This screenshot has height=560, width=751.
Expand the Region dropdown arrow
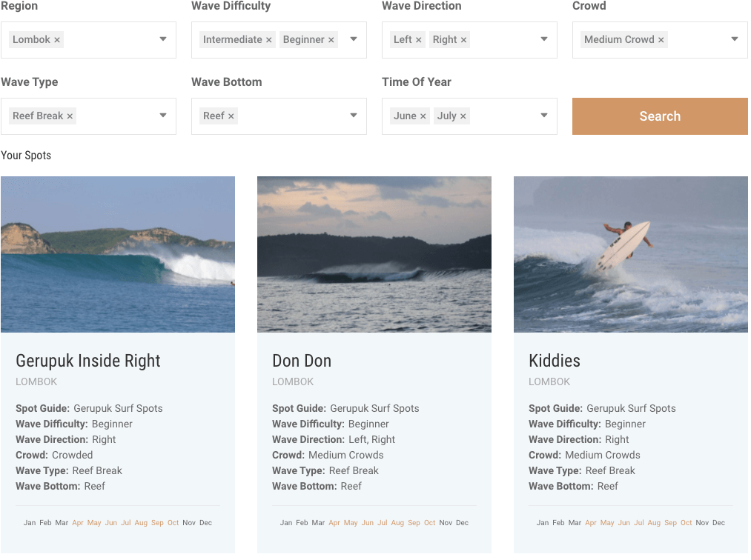pos(163,39)
